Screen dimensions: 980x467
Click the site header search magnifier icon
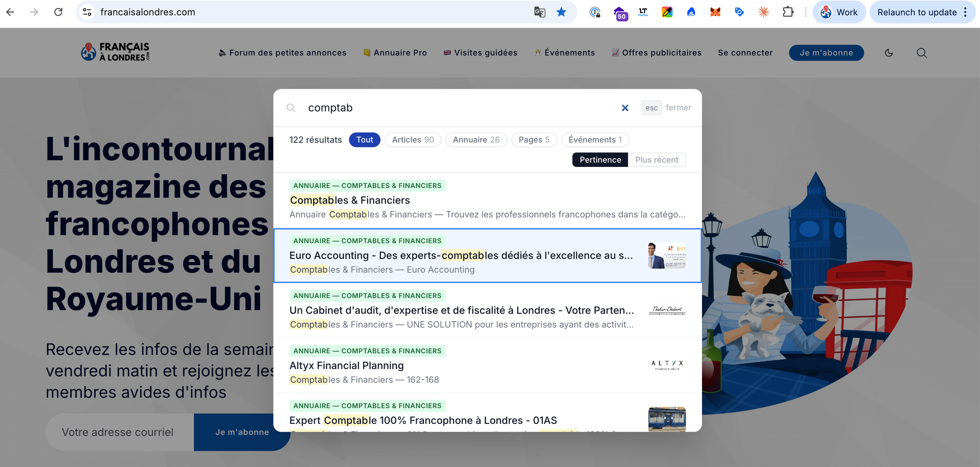[x=922, y=53]
